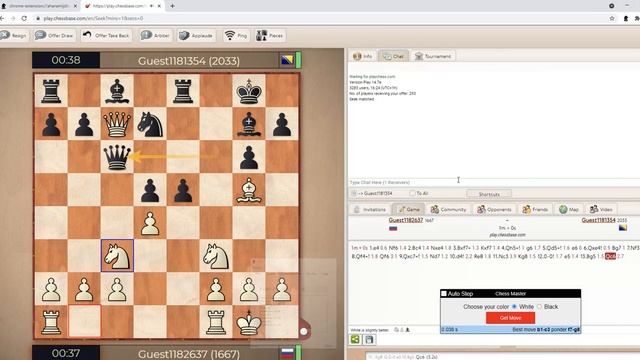This screenshot has width=640, height=360.
Task: Open the Tournament tab
Action: pyautogui.click(x=433, y=56)
